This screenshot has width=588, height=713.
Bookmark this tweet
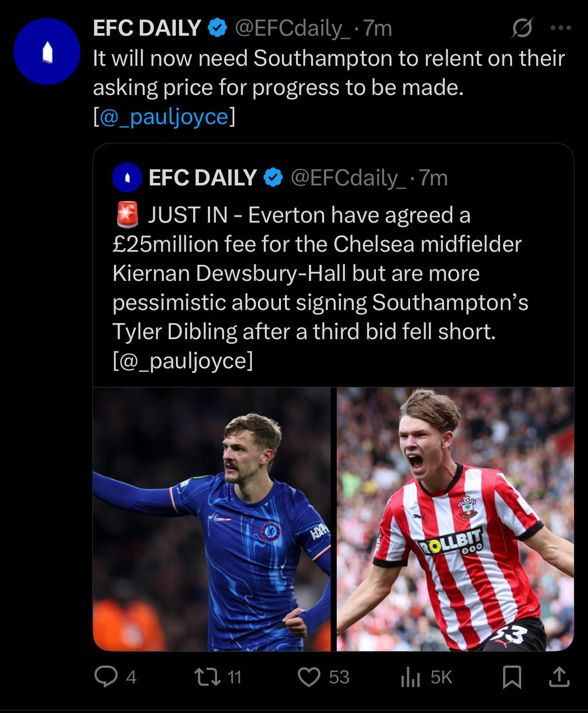pos(512,676)
